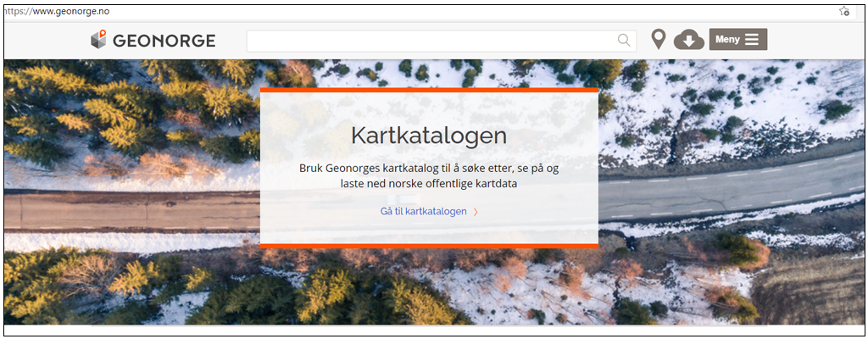Click the browser favorites star icon
This screenshot has width=868, height=339.
pos(844,11)
